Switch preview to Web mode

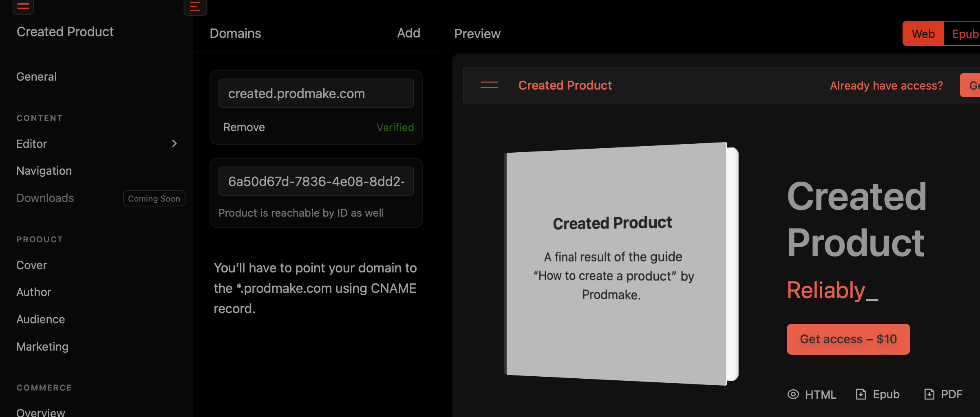tap(923, 34)
